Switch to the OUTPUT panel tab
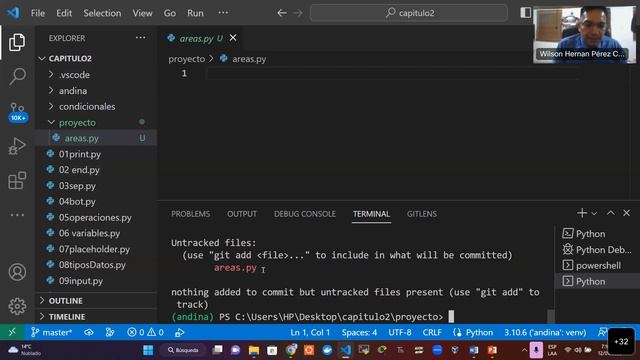 click(242, 214)
